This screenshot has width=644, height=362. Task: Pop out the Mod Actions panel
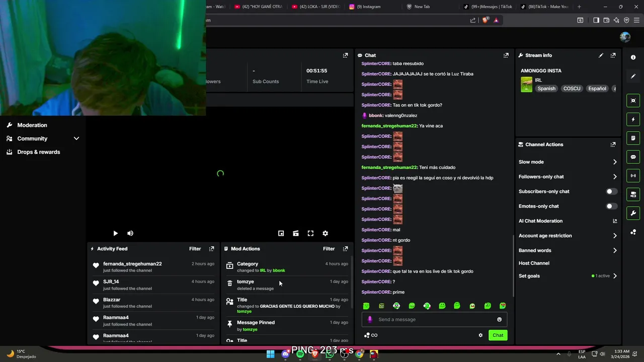(345, 248)
